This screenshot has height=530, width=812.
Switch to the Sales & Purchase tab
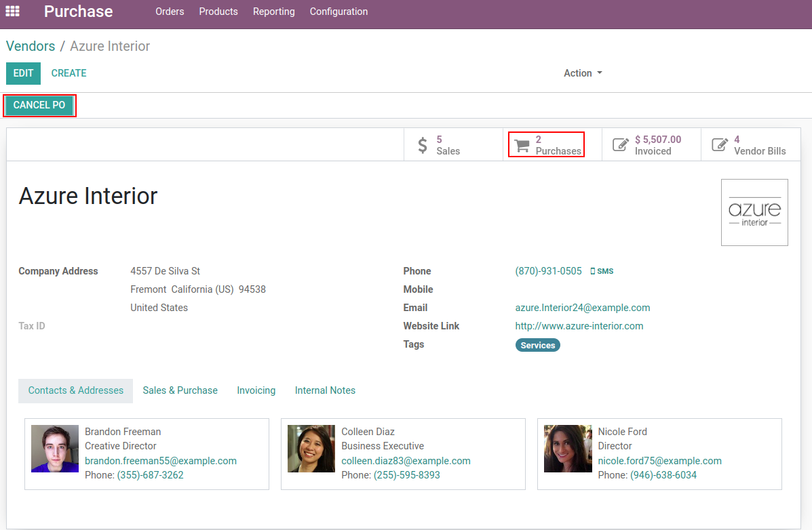[180, 390]
